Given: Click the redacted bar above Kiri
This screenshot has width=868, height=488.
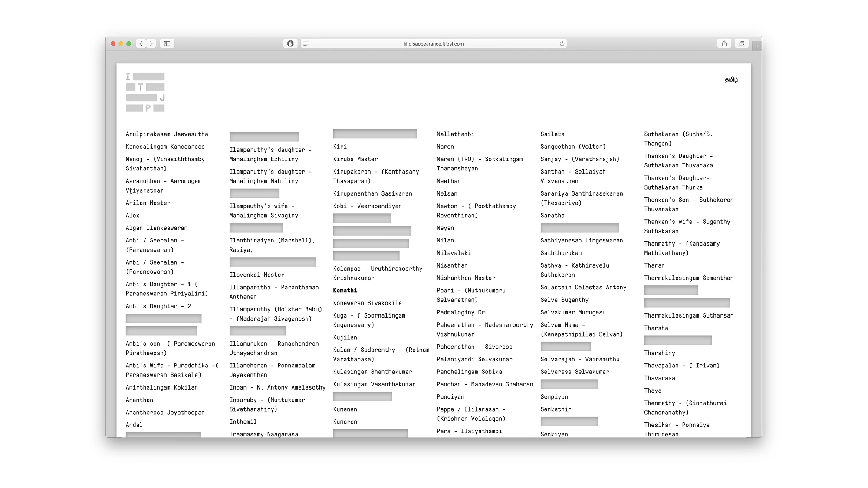Looking at the screenshot, I should click(x=375, y=134).
